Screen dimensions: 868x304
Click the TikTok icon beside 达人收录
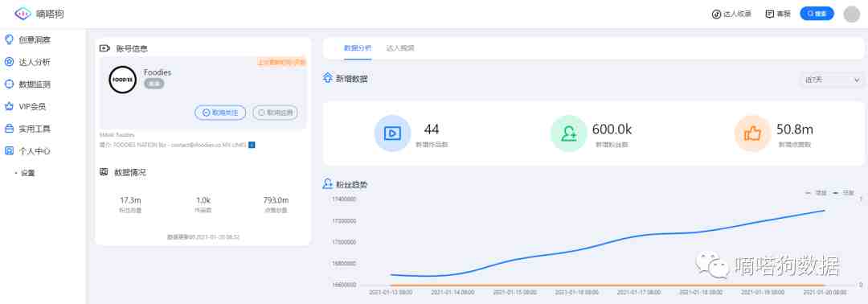pos(716,14)
